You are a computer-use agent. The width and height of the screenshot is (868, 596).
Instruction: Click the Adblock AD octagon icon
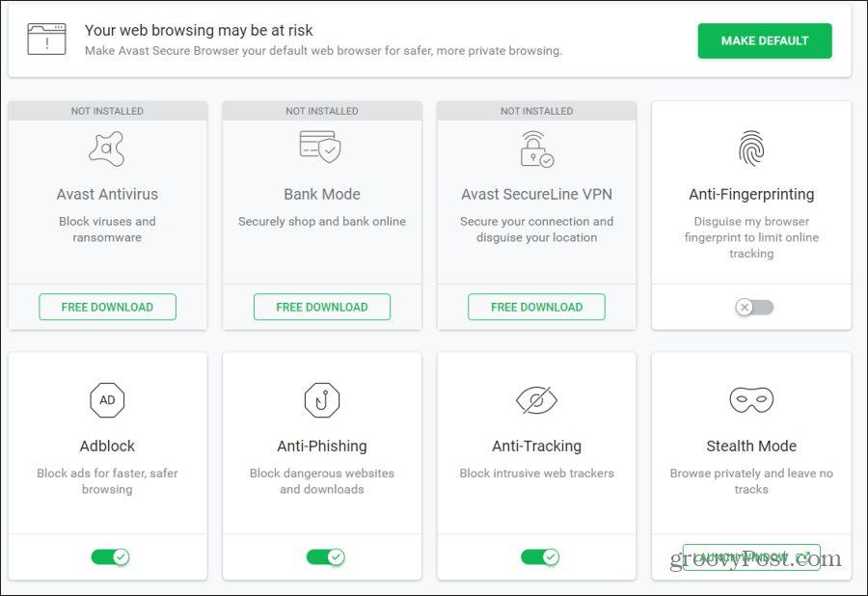[107, 399]
